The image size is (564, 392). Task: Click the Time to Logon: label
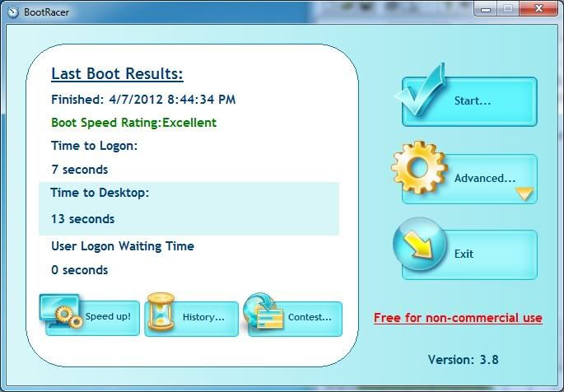(94, 146)
